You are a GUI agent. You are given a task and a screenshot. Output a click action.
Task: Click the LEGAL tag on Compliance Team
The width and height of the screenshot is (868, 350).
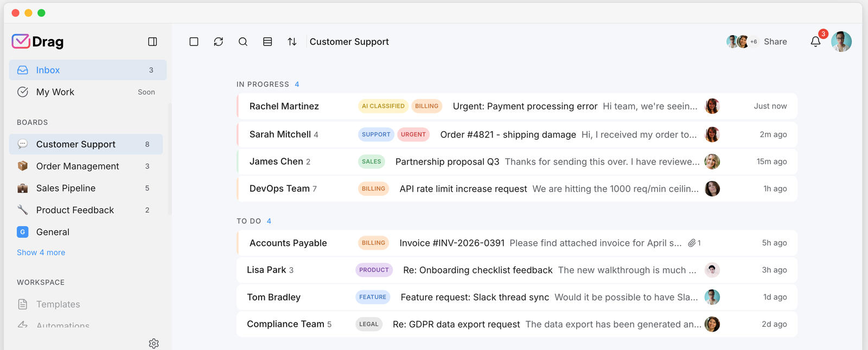click(369, 324)
